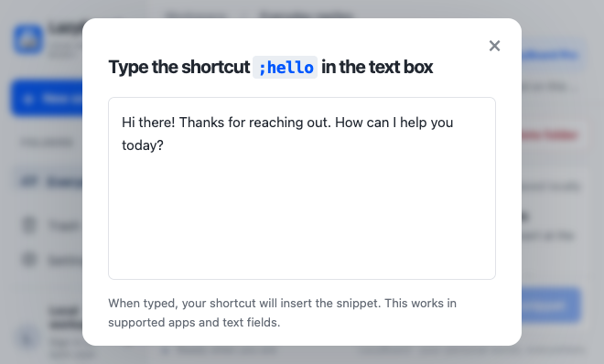Click the blue New button in sidebar
604x364 pixels.
(x=47, y=99)
